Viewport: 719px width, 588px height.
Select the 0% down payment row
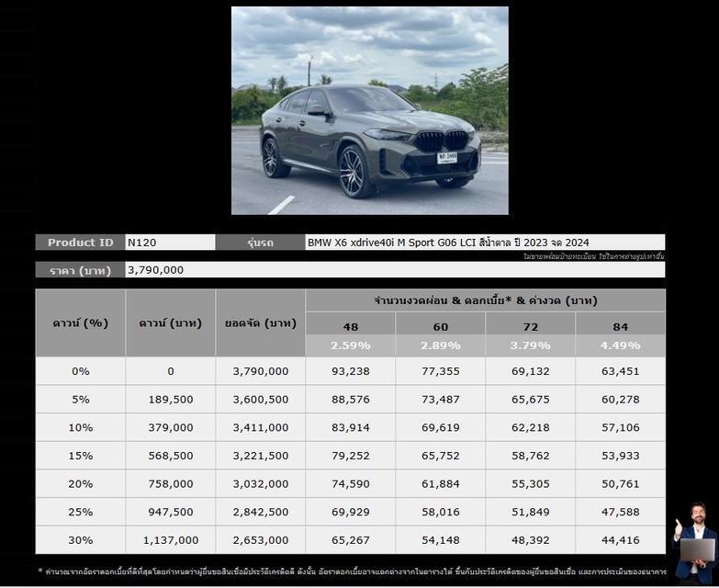(81, 371)
